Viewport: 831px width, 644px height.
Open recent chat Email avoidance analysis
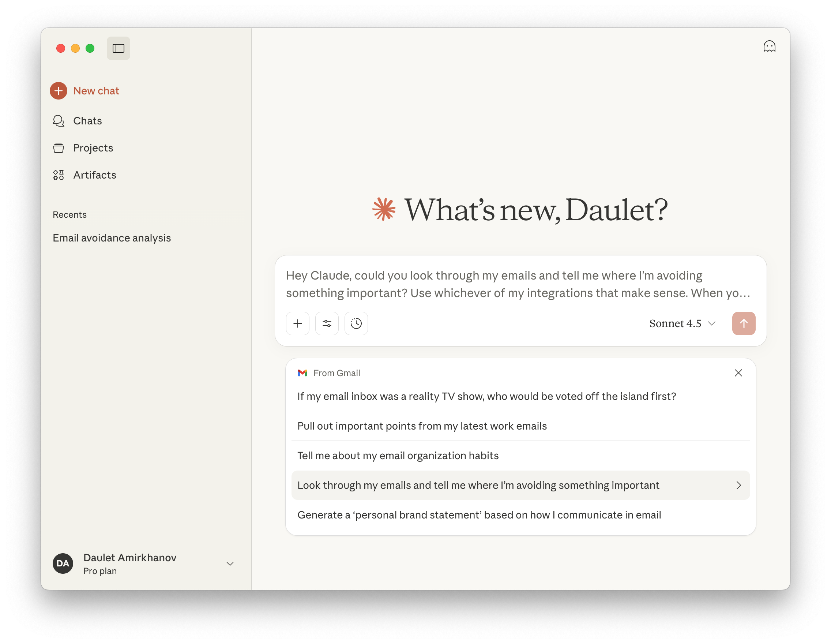[112, 238]
